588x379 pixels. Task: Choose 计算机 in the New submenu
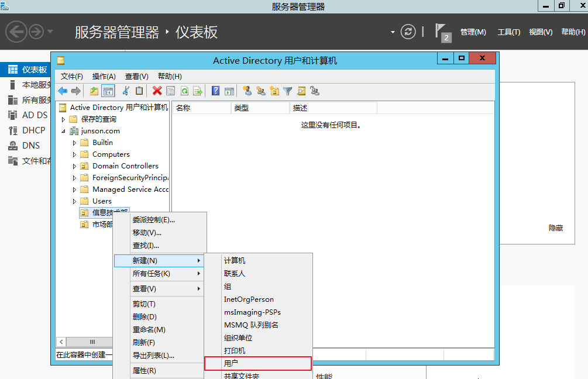pyautogui.click(x=258, y=260)
